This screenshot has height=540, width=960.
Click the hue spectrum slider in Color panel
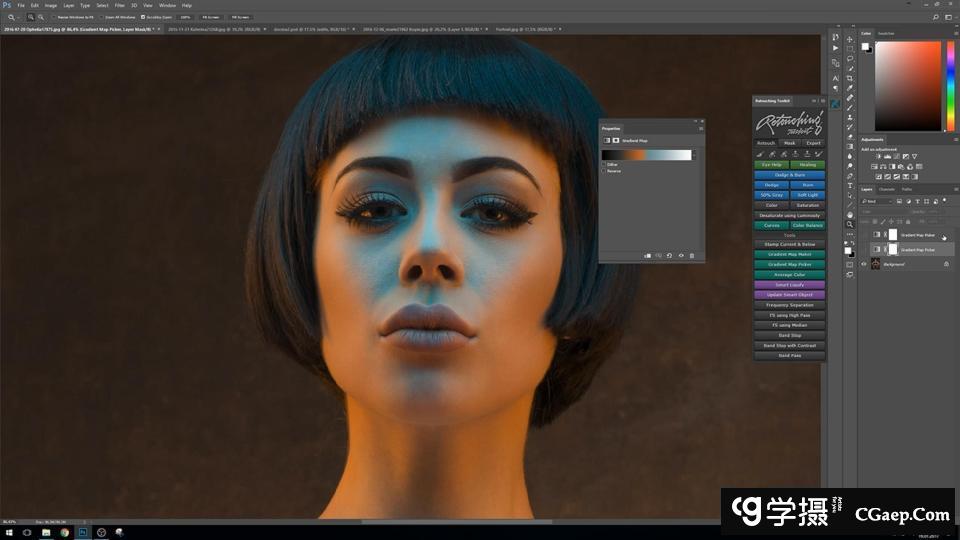point(950,87)
